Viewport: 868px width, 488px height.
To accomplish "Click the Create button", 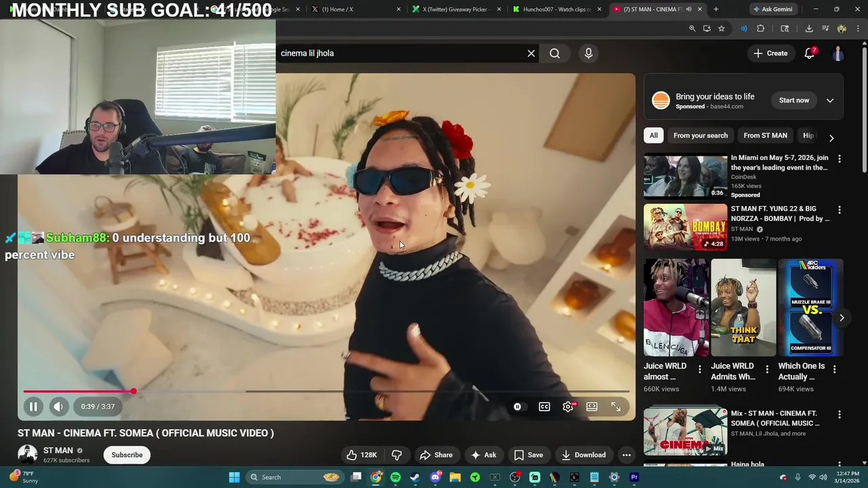I will coord(770,53).
